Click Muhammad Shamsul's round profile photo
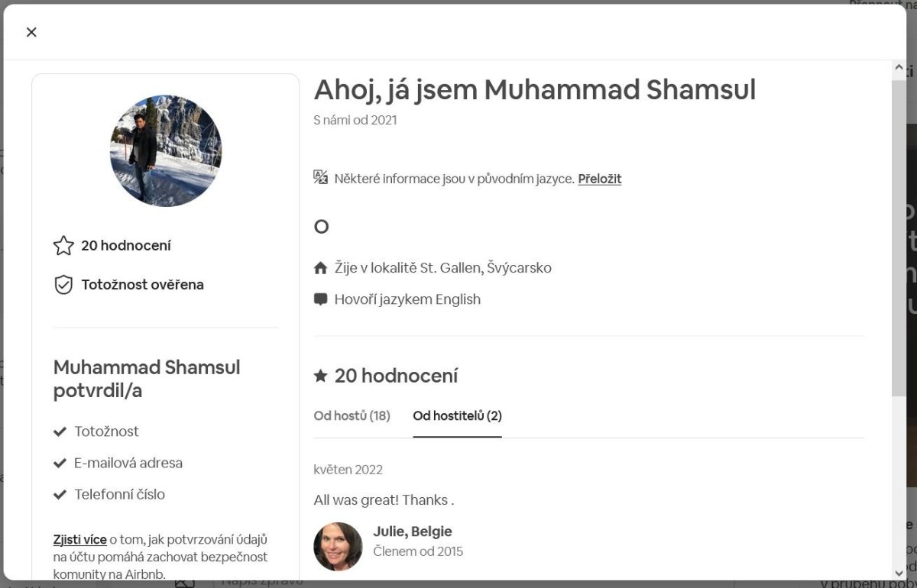This screenshot has width=917, height=588. coord(166,151)
